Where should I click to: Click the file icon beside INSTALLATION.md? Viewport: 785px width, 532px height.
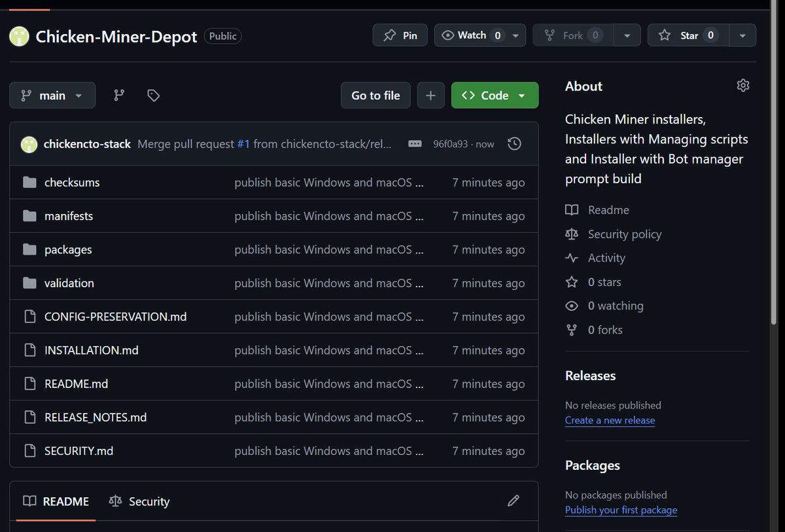point(29,350)
